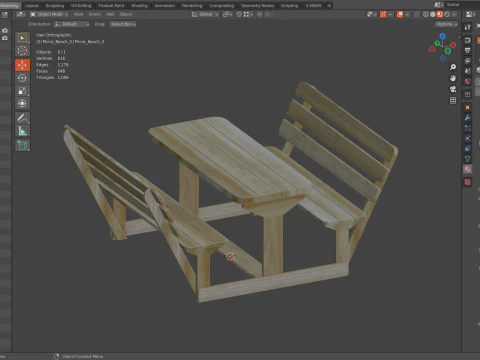This screenshot has height=360, width=480.
Task: Open the Texture properties tab
Action: tap(467, 182)
